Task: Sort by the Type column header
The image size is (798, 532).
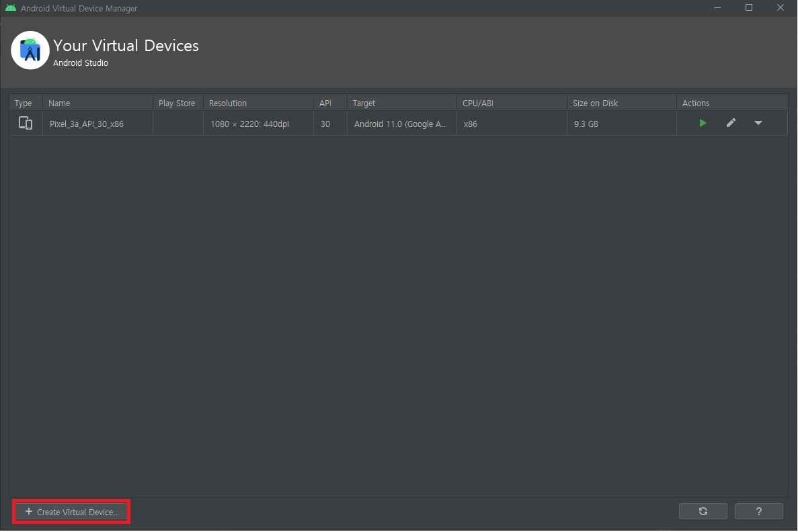Action: [x=26, y=103]
